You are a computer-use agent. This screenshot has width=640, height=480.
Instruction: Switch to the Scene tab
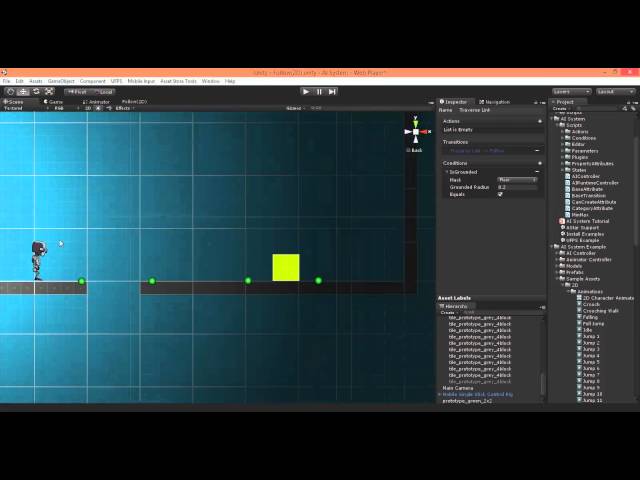(16, 102)
